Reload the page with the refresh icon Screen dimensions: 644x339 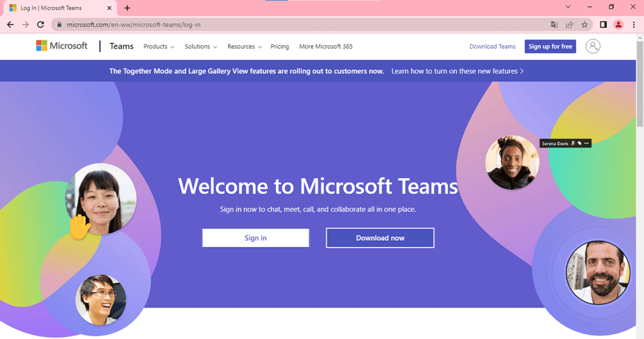coord(41,25)
